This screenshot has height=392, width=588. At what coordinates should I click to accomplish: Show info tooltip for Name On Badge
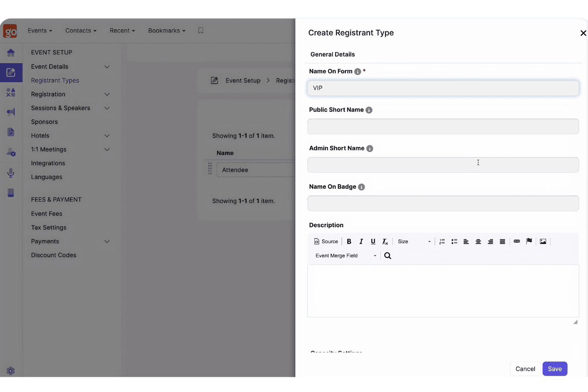pos(362,187)
